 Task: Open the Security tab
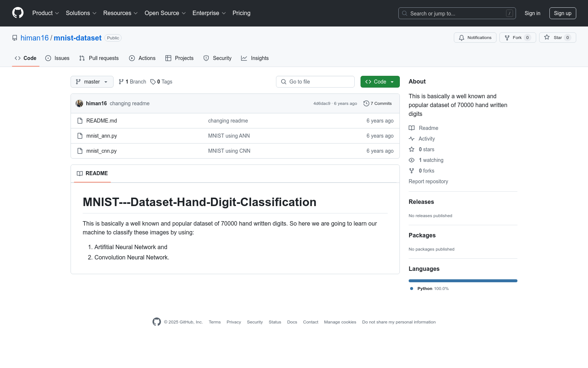(218, 58)
